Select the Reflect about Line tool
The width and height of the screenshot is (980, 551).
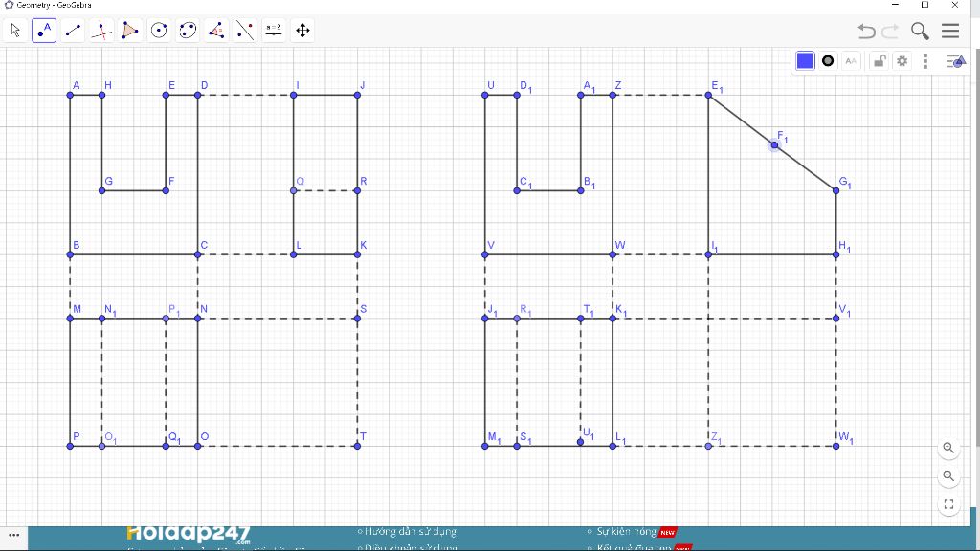tap(245, 30)
